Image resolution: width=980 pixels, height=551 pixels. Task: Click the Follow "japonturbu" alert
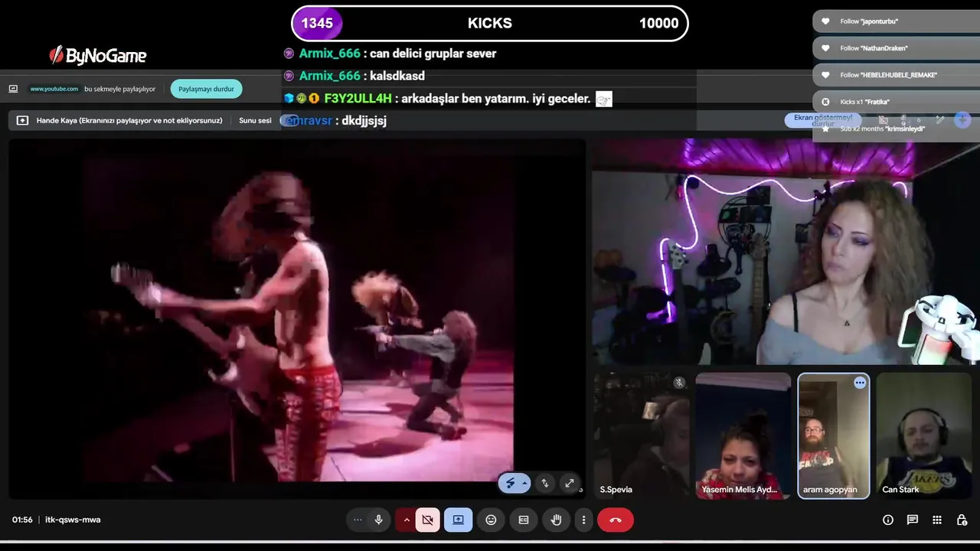pos(896,21)
